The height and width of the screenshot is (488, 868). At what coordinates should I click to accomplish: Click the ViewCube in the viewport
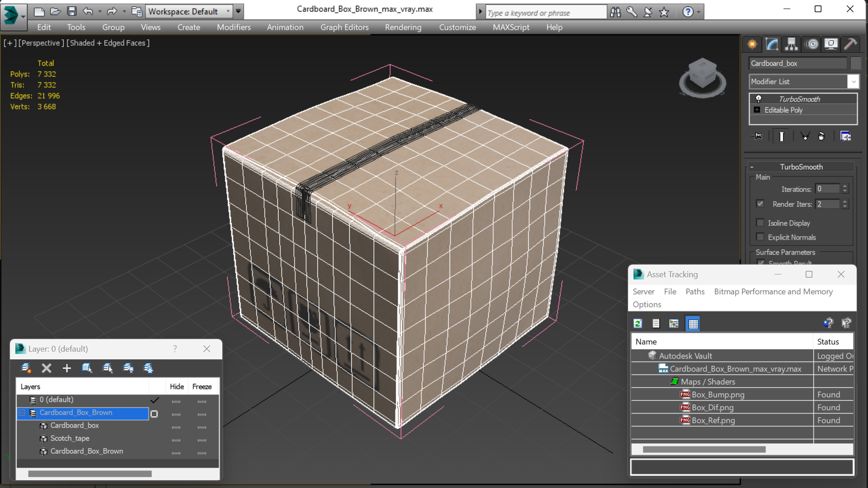coord(702,77)
